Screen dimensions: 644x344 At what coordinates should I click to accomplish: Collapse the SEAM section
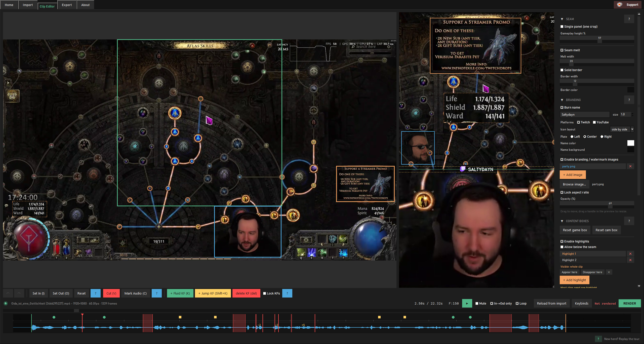point(562,19)
